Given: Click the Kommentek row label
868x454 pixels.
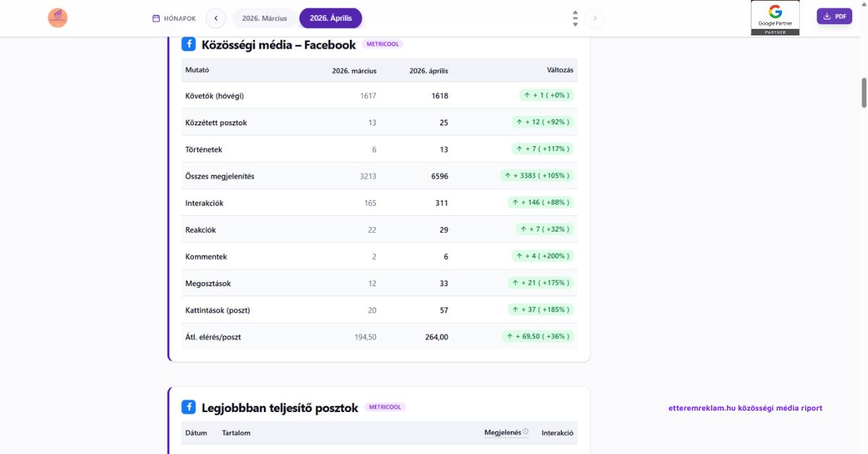Looking at the screenshot, I should coord(206,257).
